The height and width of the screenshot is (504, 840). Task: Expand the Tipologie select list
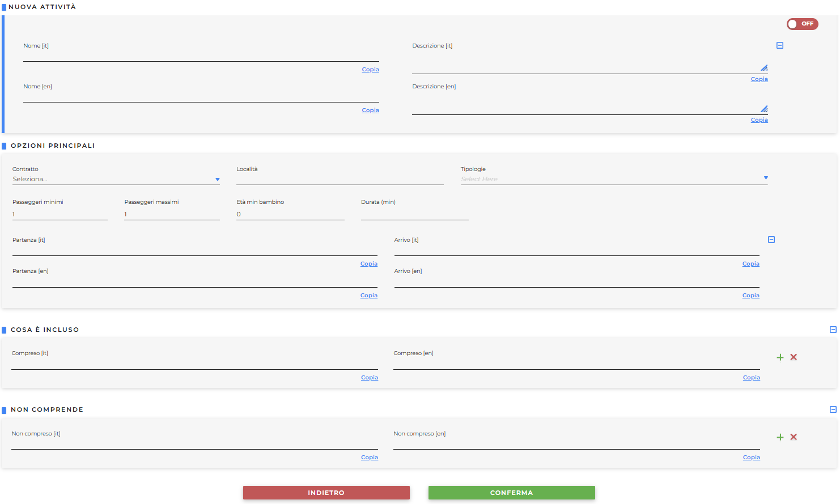point(613,179)
